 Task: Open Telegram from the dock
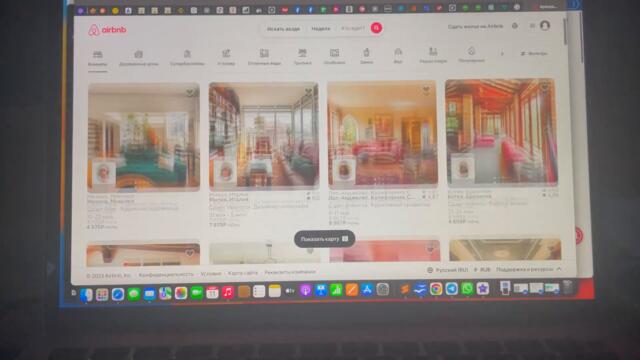click(451, 288)
